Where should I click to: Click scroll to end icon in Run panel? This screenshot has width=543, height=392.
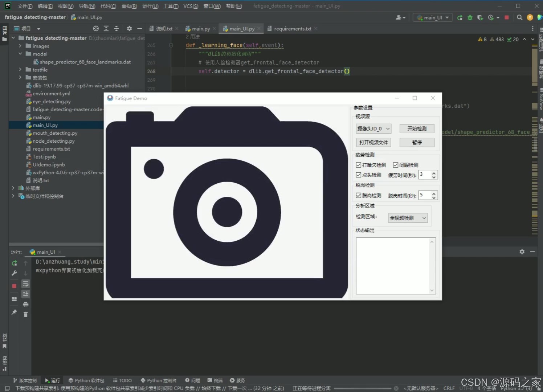(25, 294)
